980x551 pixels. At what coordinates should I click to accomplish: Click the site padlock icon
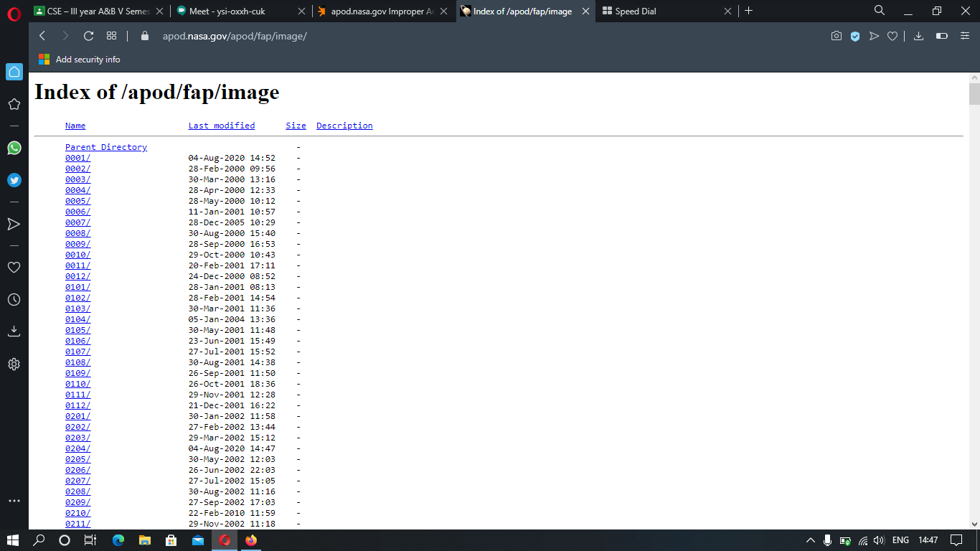(145, 36)
